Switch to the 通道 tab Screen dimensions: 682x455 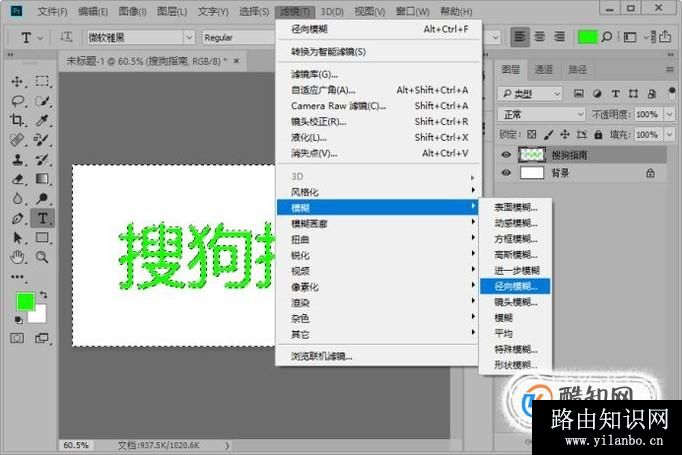[x=543, y=69]
